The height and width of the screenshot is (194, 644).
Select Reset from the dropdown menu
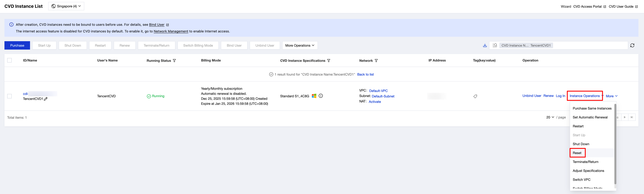point(577,153)
